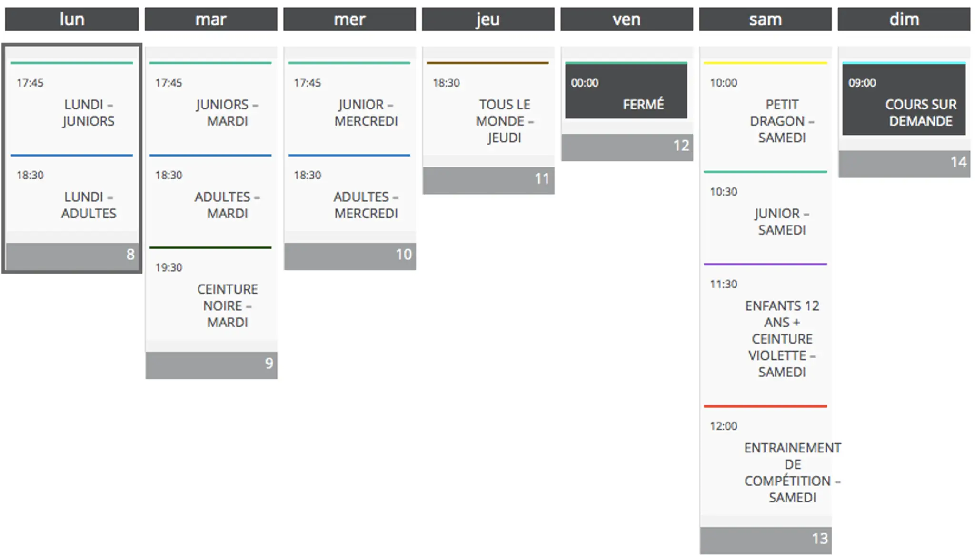
Task: Open the LUNDI – ADULTES 18:30 class
Action: pyautogui.click(x=88, y=205)
